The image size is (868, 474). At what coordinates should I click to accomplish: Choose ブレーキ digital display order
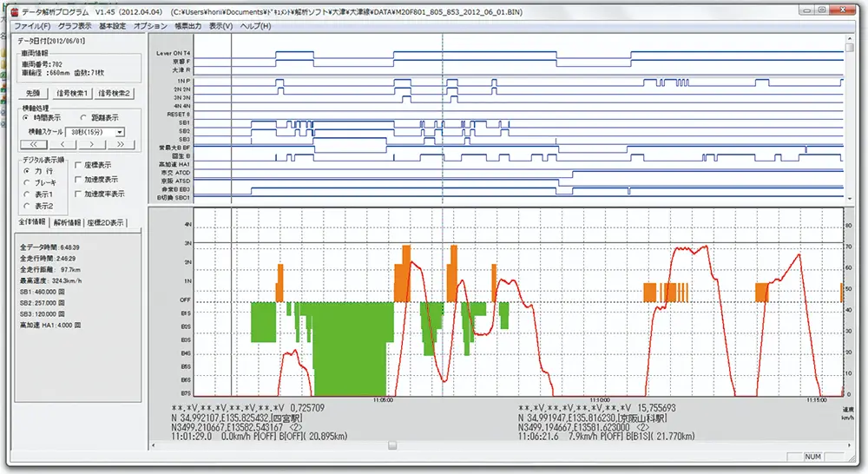tap(27, 183)
